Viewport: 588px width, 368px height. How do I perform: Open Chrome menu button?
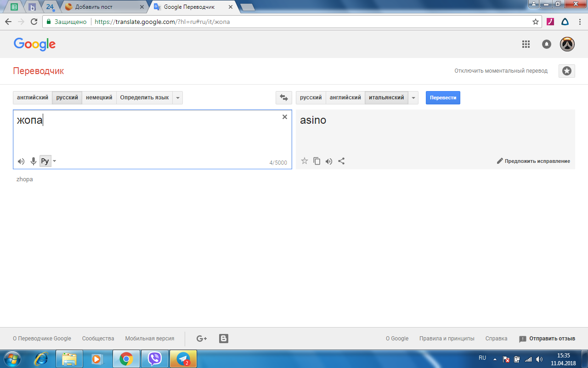coord(579,22)
